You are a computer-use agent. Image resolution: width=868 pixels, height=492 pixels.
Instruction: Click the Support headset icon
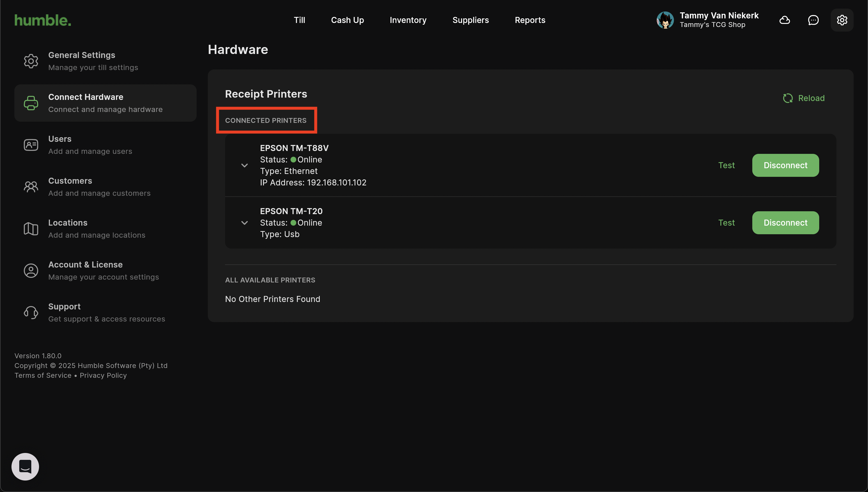pyautogui.click(x=31, y=313)
